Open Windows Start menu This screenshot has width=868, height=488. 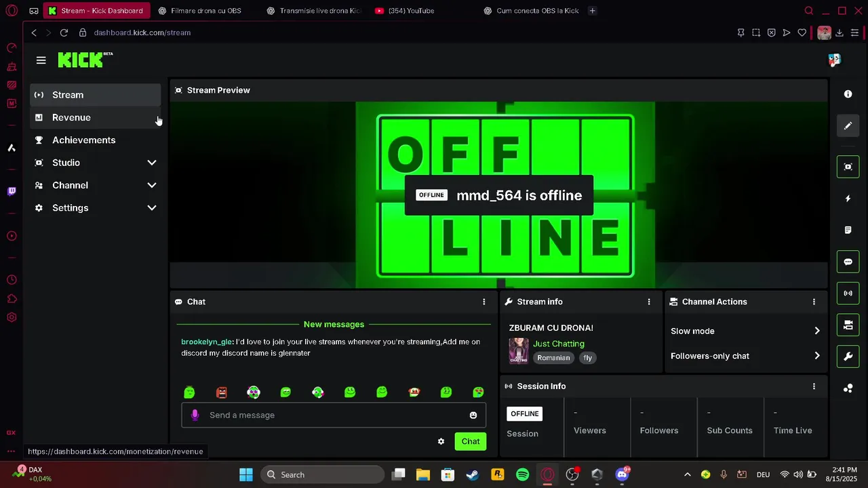coord(246,474)
